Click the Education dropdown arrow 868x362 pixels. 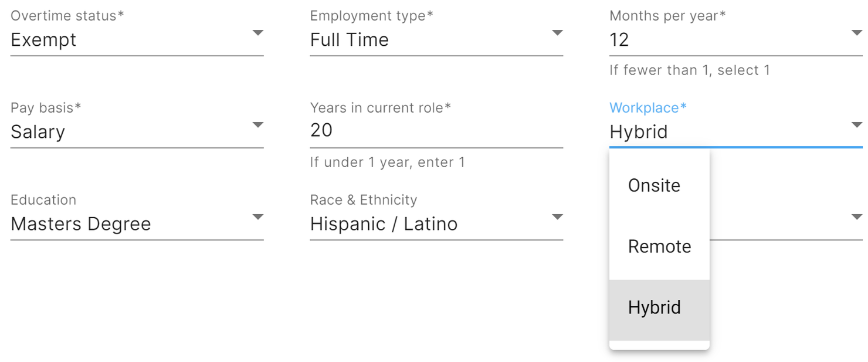coord(257,217)
